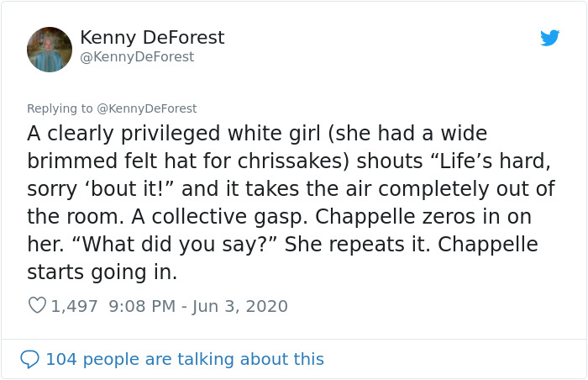Open the 9:08 PM time link
The image size is (588, 380).
click(x=142, y=306)
